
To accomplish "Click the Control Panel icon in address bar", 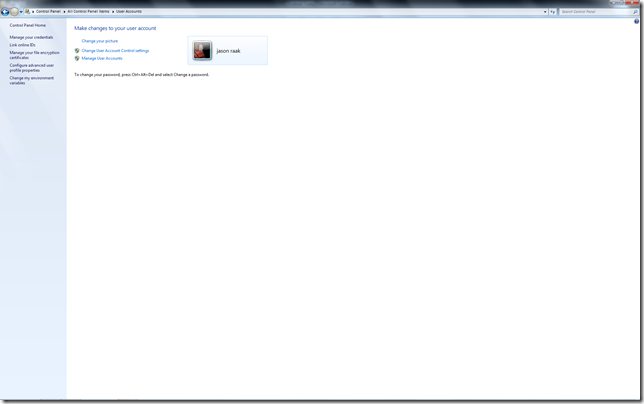I will (x=28, y=11).
